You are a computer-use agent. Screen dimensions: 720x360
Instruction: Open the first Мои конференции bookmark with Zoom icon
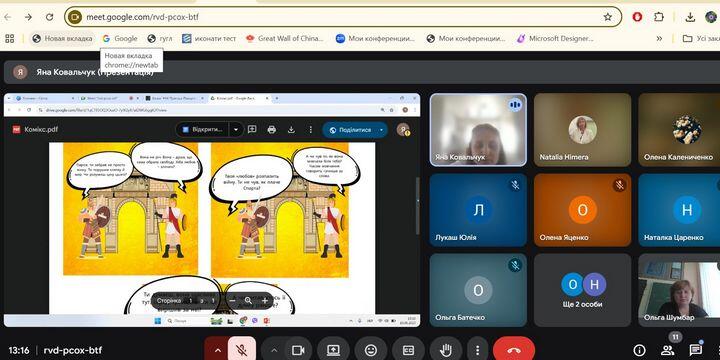(x=375, y=39)
